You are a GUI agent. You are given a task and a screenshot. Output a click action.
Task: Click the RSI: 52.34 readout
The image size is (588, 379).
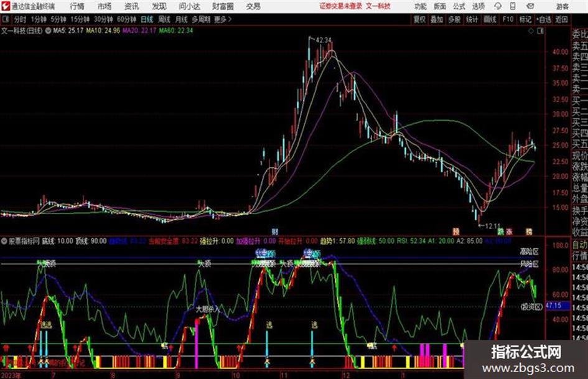411,241
